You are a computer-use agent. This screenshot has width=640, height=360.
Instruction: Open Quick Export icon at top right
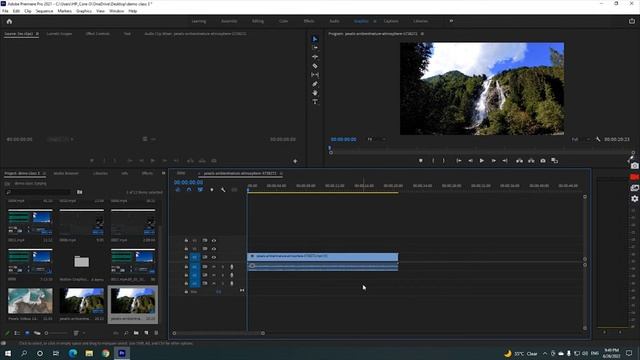click(631, 21)
